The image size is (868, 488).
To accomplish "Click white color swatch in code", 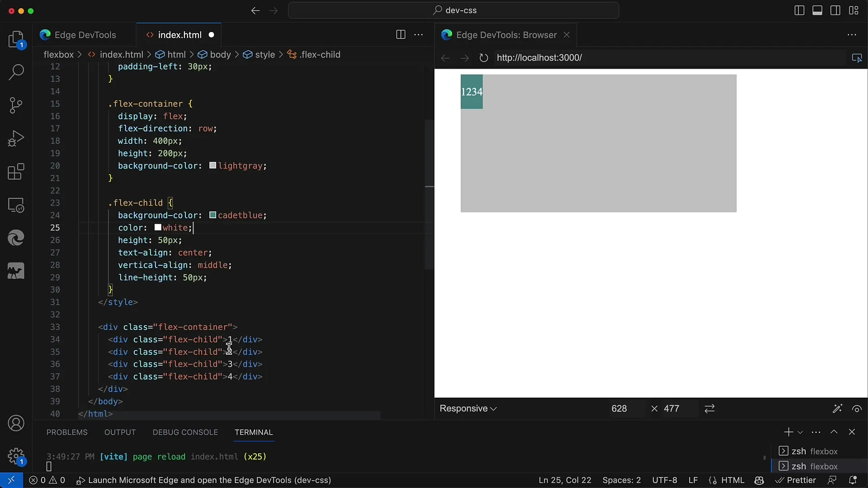I will point(158,227).
